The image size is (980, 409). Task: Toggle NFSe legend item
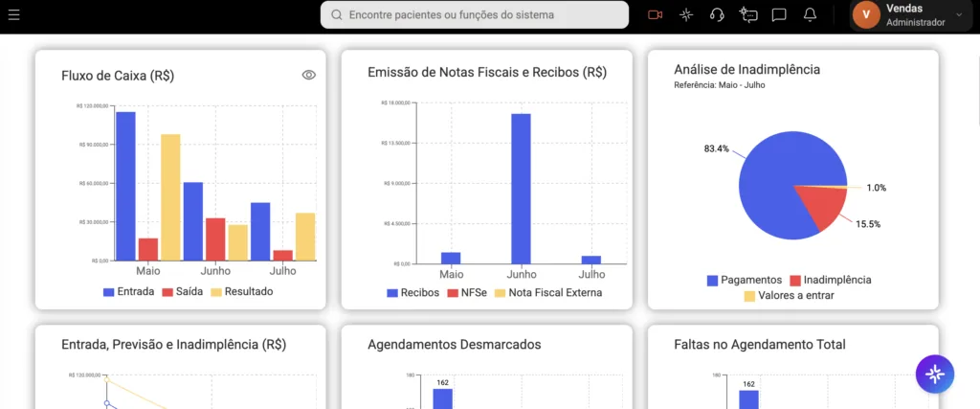tap(467, 293)
